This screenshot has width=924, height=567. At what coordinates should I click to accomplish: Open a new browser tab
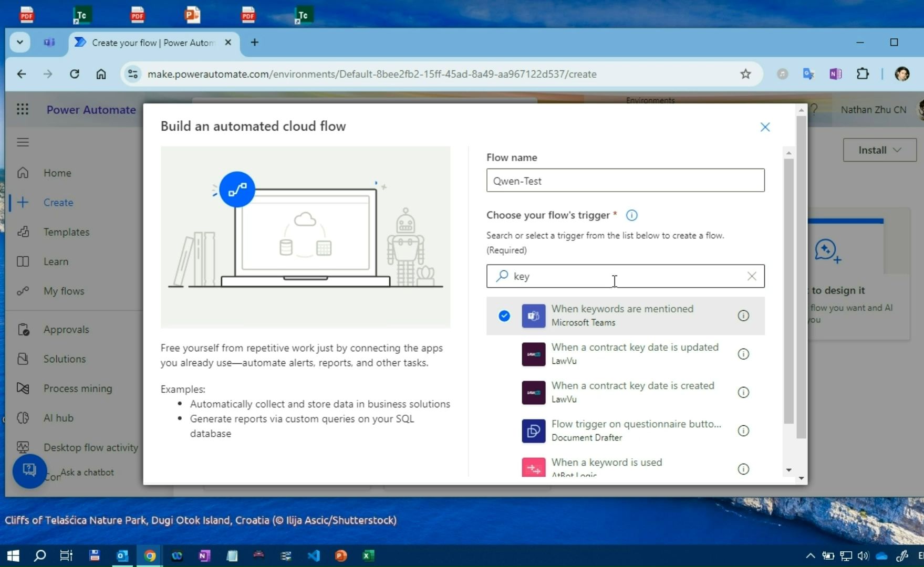click(x=255, y=43)
